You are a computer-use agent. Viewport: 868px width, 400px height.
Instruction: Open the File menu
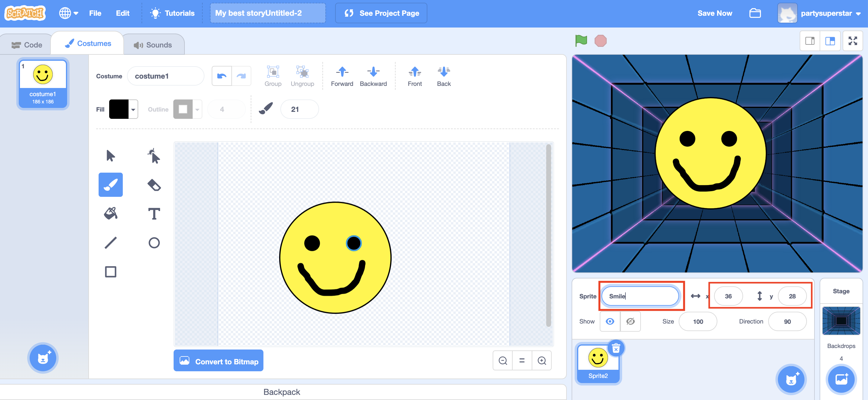[95, 13]
